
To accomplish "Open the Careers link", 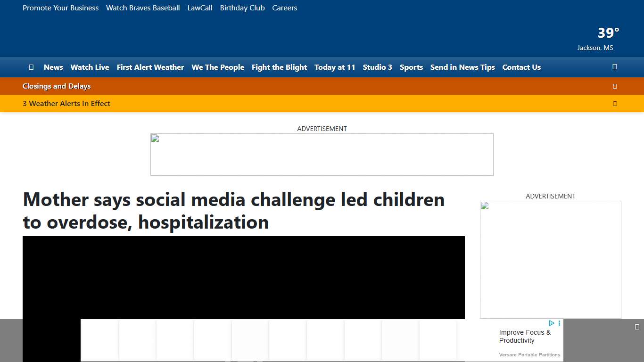I will (x=285, y=8).
